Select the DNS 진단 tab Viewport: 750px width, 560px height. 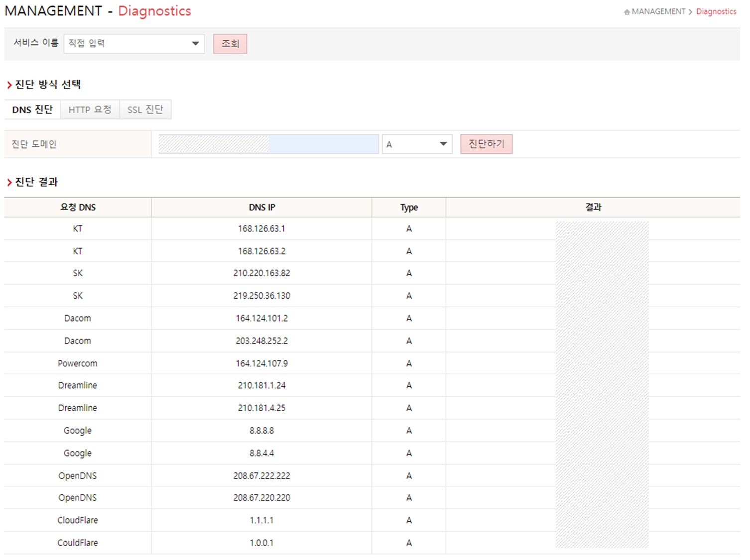[32, 110]
